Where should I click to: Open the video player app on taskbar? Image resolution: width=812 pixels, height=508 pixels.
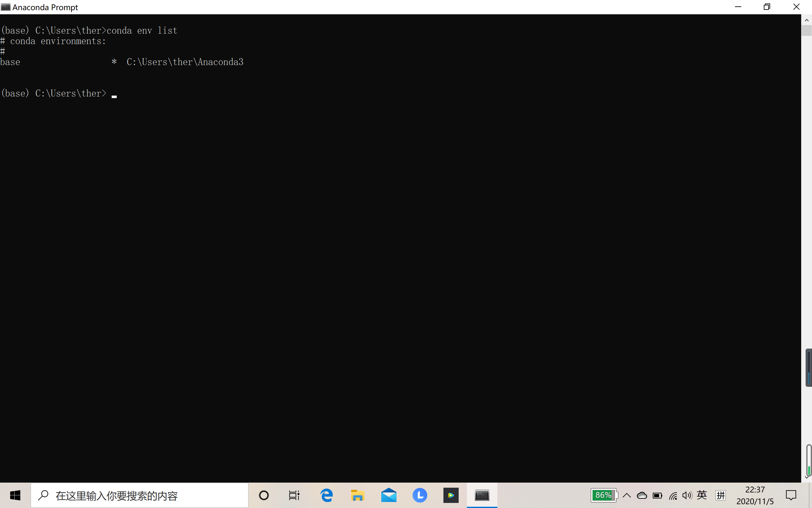click(x=451, y=495)
